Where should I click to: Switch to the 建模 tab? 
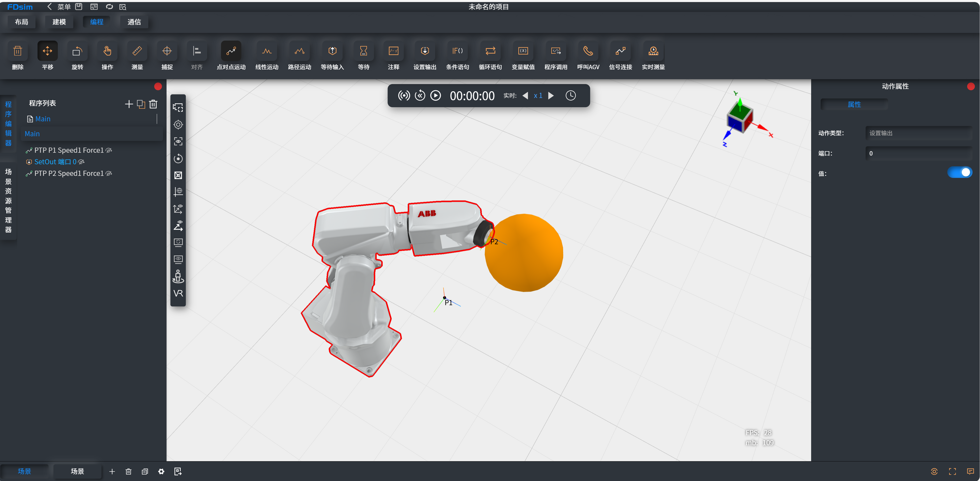click(59, 22)
